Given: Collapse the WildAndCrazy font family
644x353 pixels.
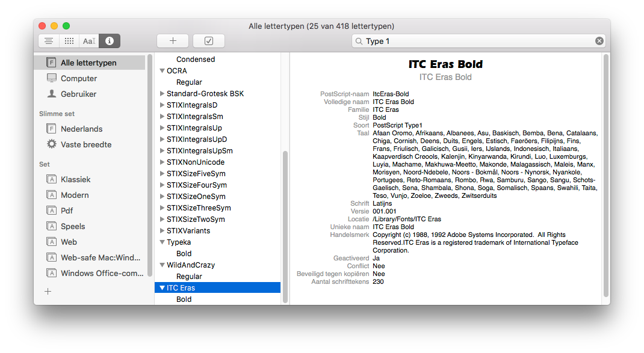Looking at the screenshot, I should [x=163, y=265].
